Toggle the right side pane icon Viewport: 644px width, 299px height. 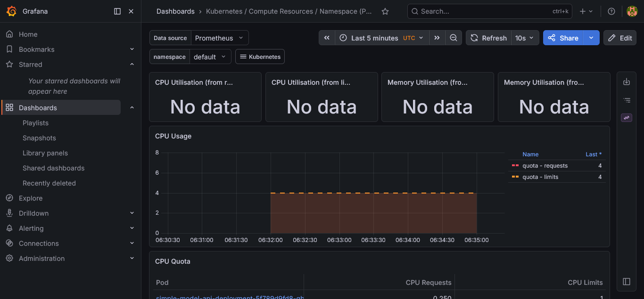coord(627,282)
